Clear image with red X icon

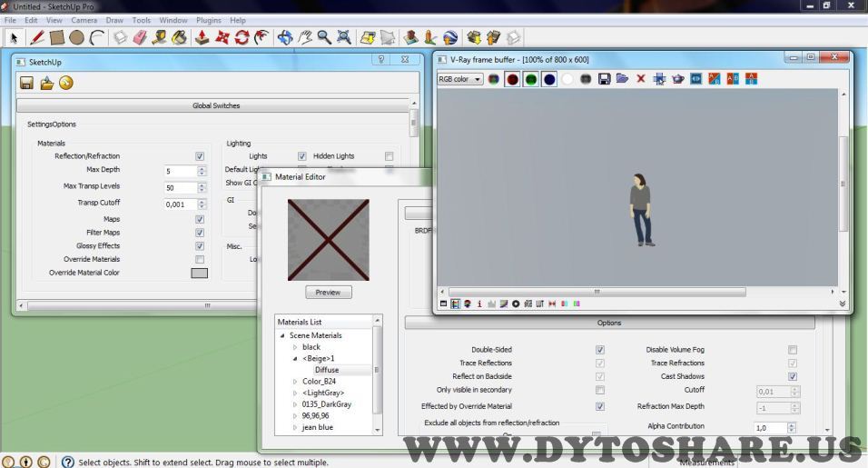640,79
